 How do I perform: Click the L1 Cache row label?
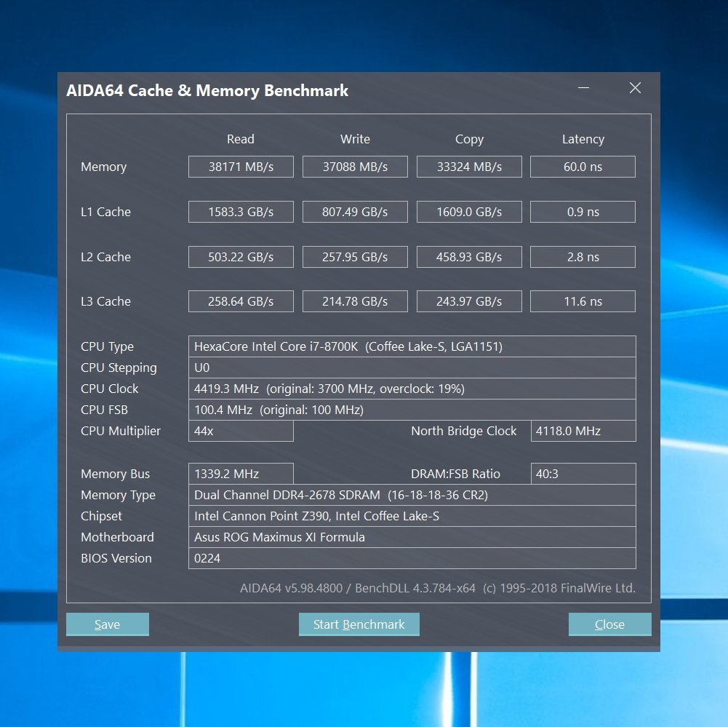[x=106, y=212]
